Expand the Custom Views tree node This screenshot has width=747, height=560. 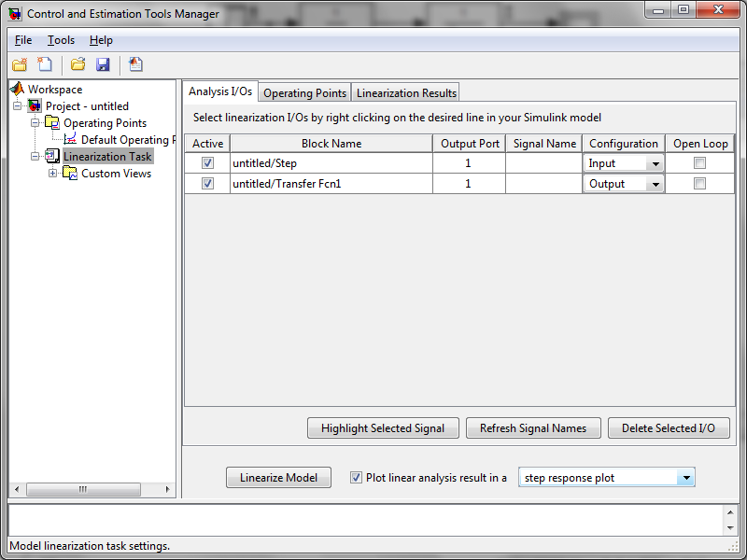point(52,173)
